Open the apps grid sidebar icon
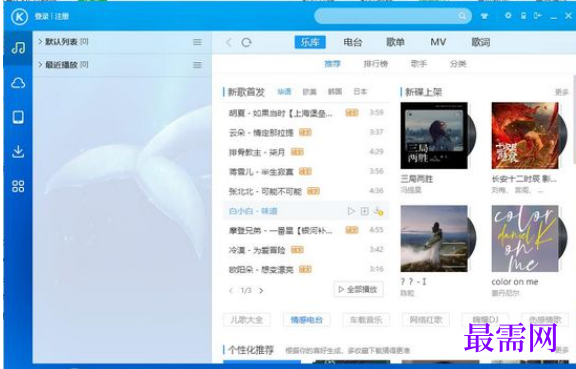The height and width of the screenshot is (369, 576). click(18, 186)
